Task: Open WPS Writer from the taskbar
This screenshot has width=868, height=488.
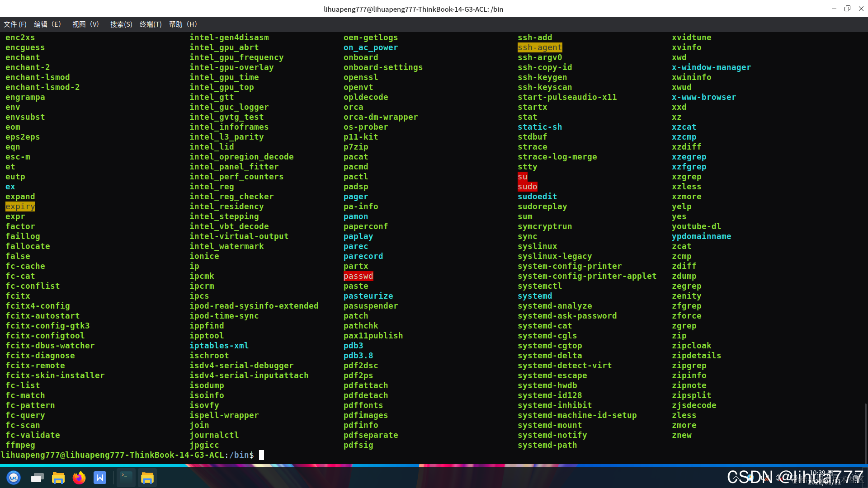Action: 100,478
